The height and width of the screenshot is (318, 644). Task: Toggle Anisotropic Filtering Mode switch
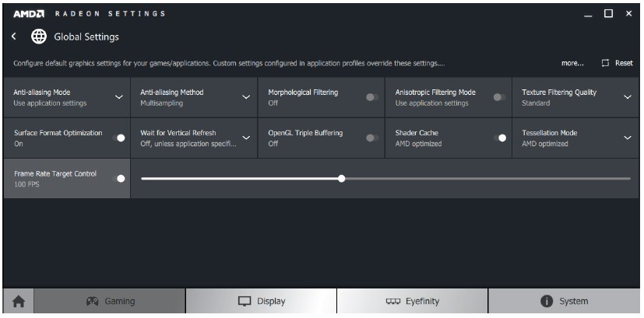point(499,97)
